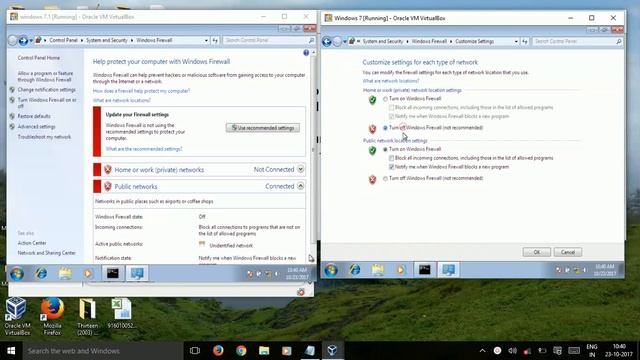Expand arrow after Control Panel breadcrumb in left VM
This screenshot has height=360, width=640.
[x=82, y=40]
